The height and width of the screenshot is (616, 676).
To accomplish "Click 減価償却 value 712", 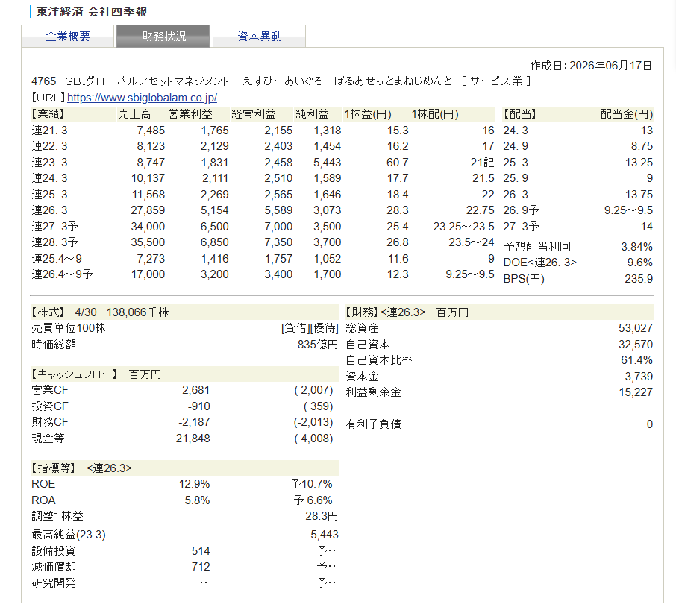I will pos(201,567).
